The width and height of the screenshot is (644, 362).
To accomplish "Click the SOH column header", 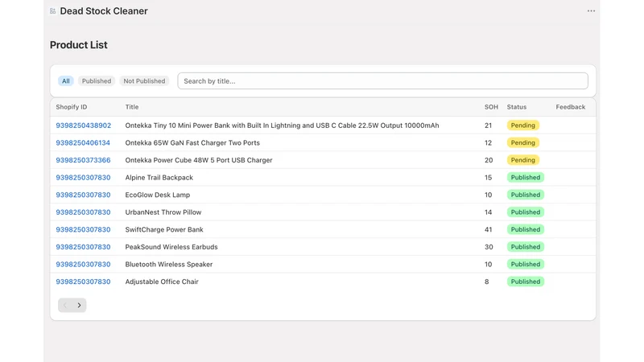I will (x=491, y=107).
